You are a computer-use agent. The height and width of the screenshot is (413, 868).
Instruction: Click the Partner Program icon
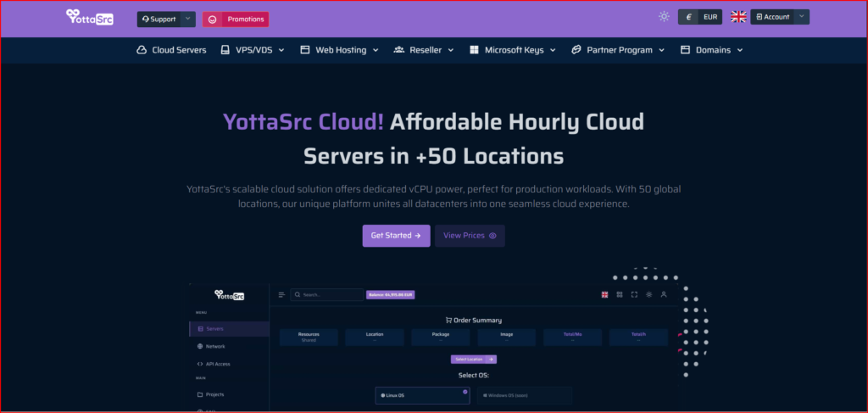576,50
